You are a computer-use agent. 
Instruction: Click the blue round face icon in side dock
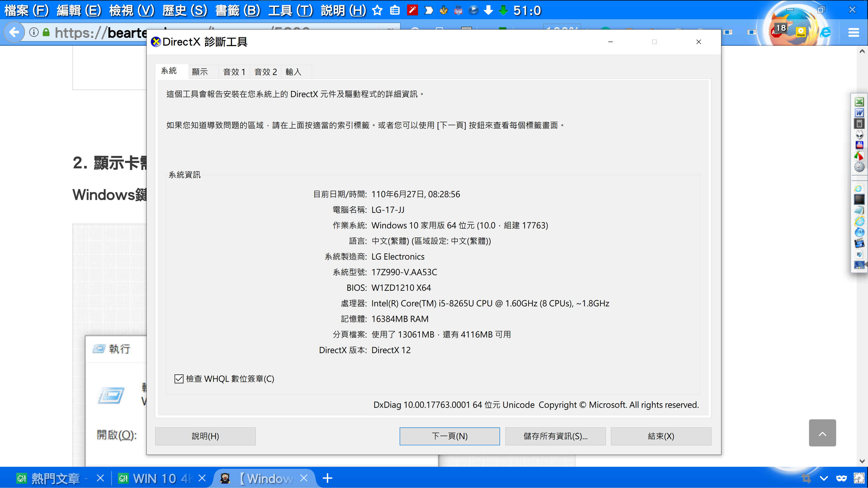859,232
